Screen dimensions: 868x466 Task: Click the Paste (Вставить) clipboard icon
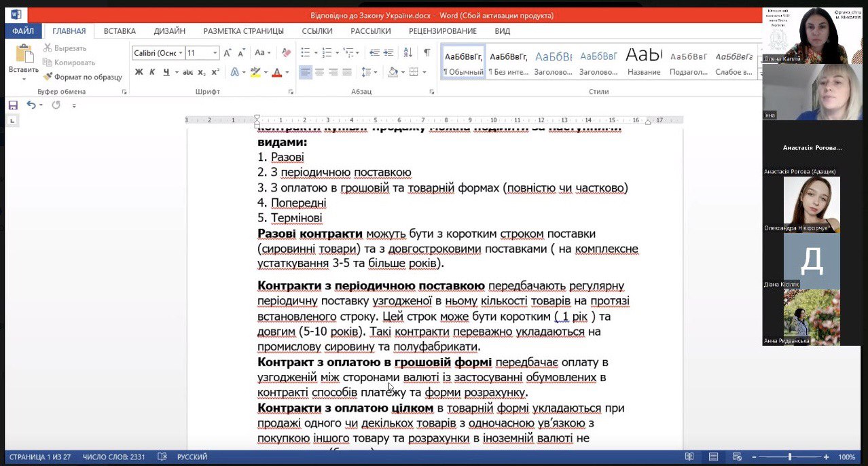coord(24,54)
